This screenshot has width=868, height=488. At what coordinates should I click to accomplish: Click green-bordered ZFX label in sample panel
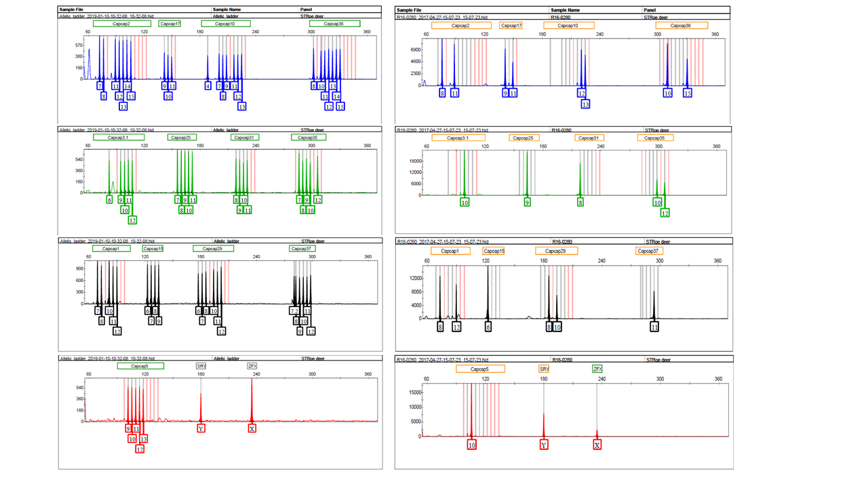tap(597, 369)
